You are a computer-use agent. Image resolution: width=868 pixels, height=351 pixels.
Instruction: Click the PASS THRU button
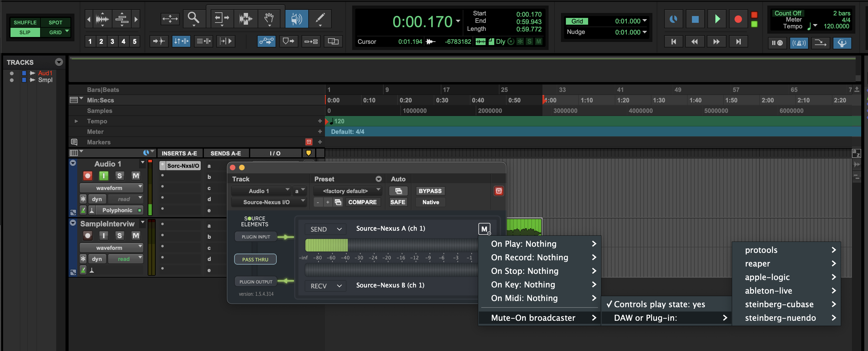255,259
